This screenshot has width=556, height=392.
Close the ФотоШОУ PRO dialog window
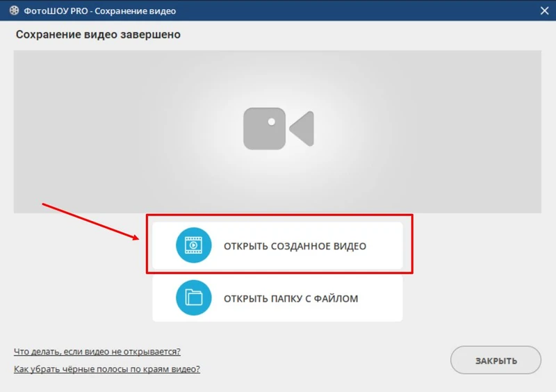click(544, 10)
